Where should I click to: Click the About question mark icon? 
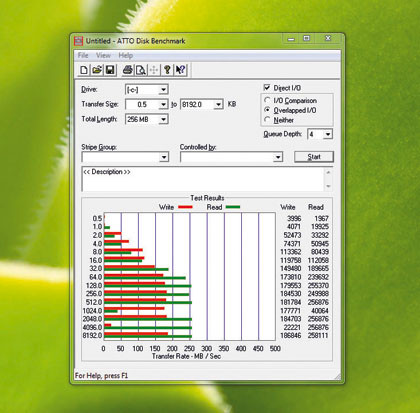coord(167,70)
